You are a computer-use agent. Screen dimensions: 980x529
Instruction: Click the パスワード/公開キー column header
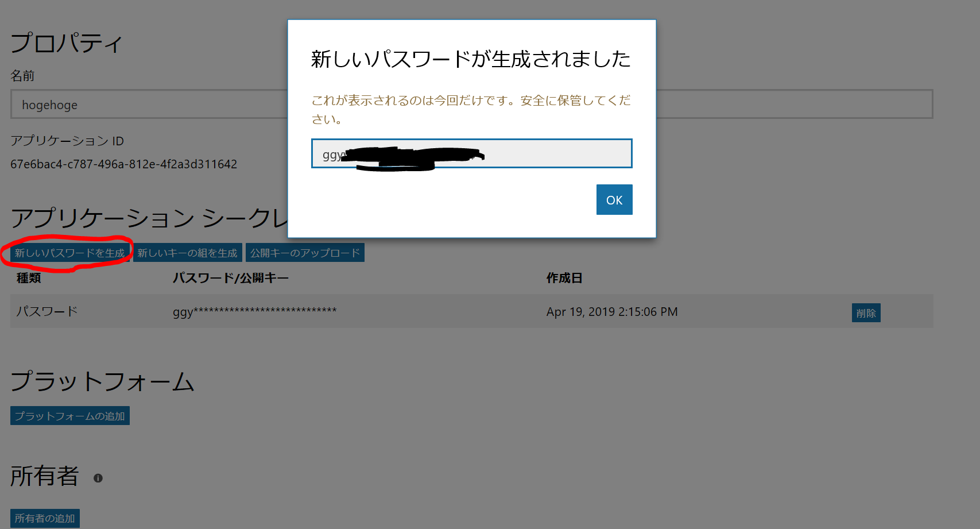pyautogui.click(x=230, y=277)
